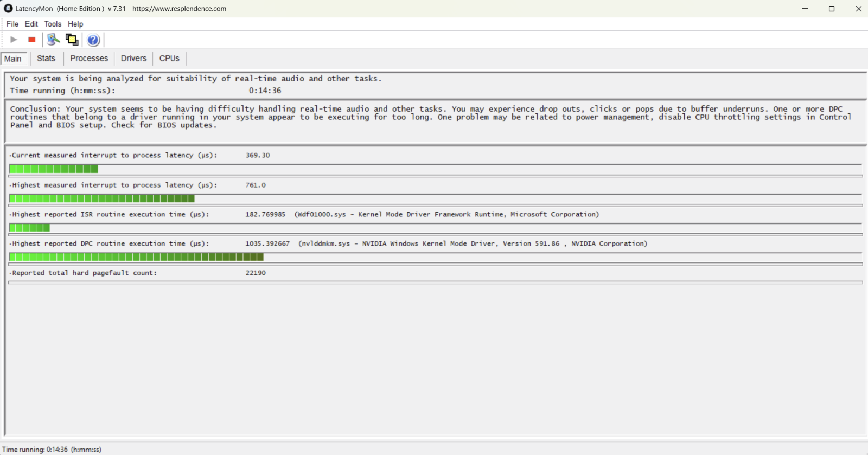This screenshot has width=868, height=455.
Task: Switch to the Processes tab
Action: (89, 59)
